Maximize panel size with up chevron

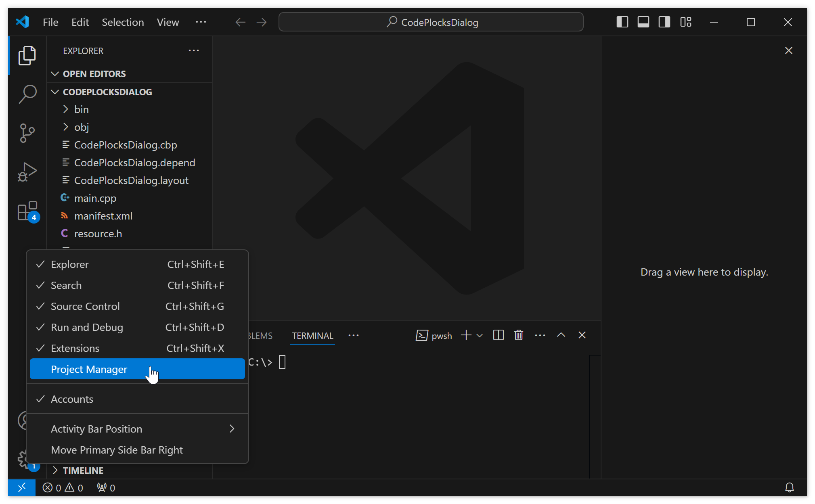coord(561,335)
